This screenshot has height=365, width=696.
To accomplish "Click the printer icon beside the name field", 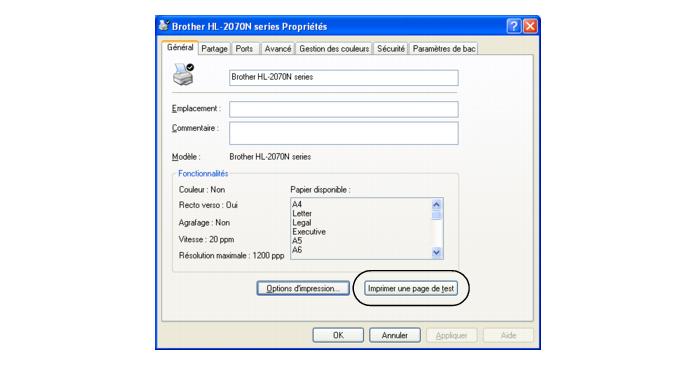I will (x=183, y=74).
